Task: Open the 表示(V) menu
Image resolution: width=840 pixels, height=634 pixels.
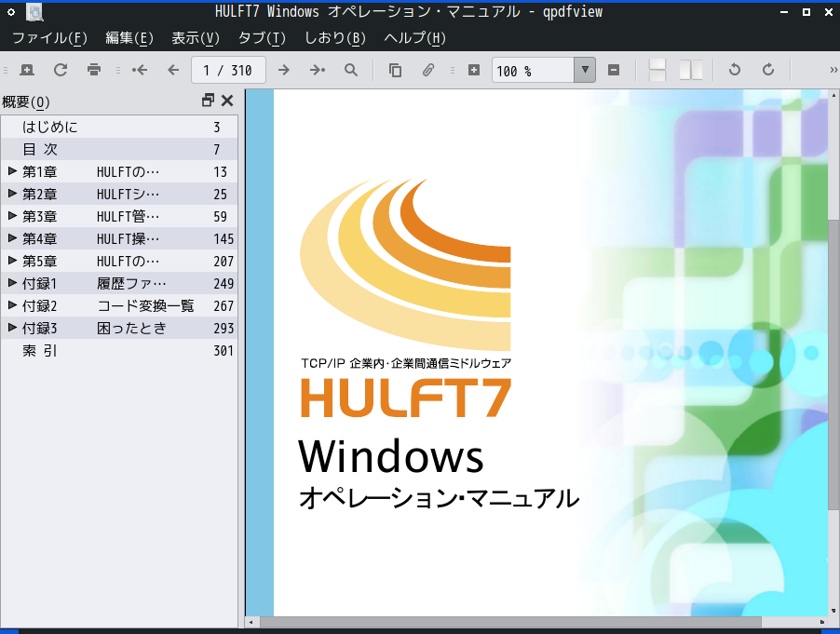Action: click(196, 38)
